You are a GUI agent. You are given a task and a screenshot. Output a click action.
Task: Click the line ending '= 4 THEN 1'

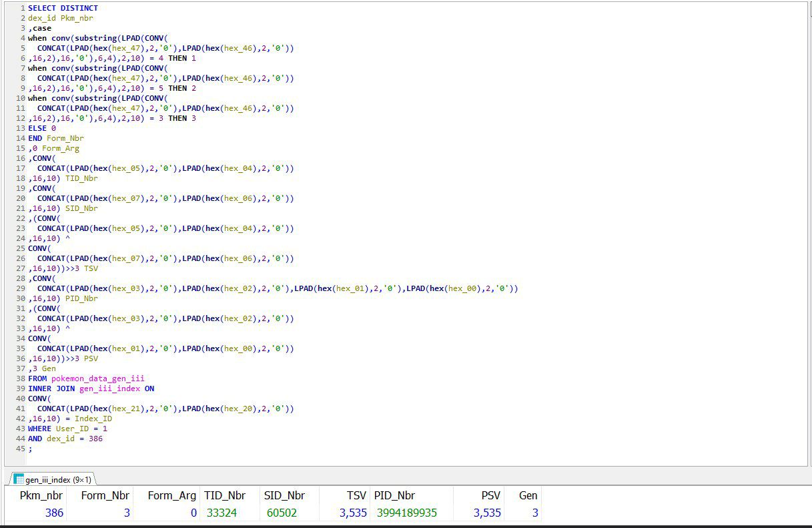click(x=112, y=58)
